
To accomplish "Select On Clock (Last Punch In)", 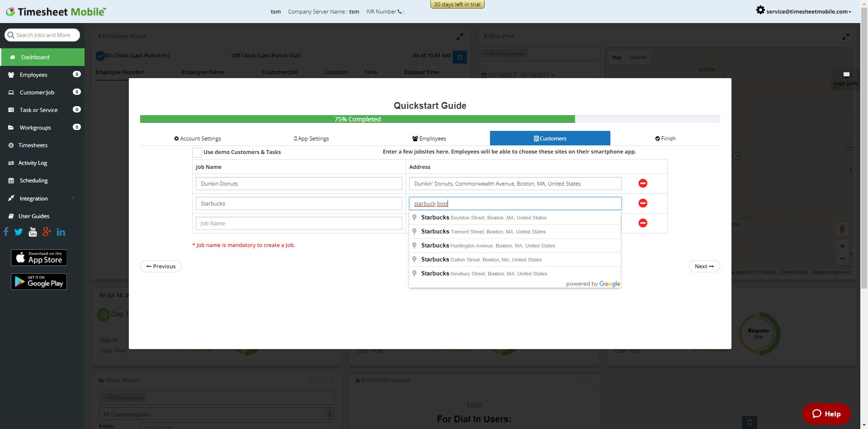I will 100,56.
